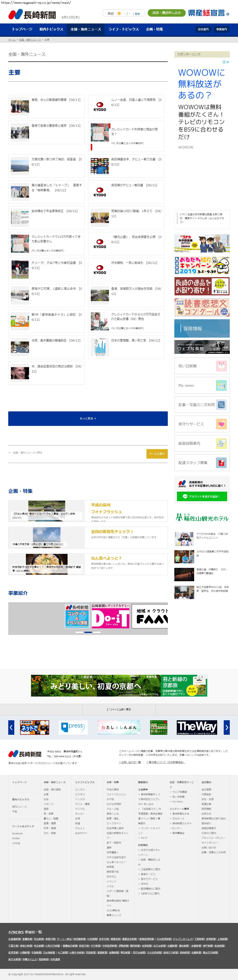Viewport: 238px width, 980px height.
Task: Open 全国の新聞をチェック! feature
Action: tap(88, 538)
